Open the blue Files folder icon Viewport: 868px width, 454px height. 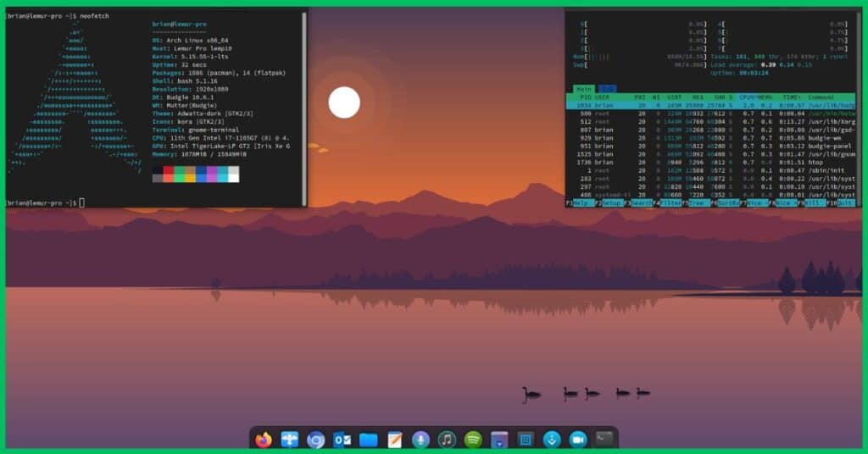[x=368, y=440]
